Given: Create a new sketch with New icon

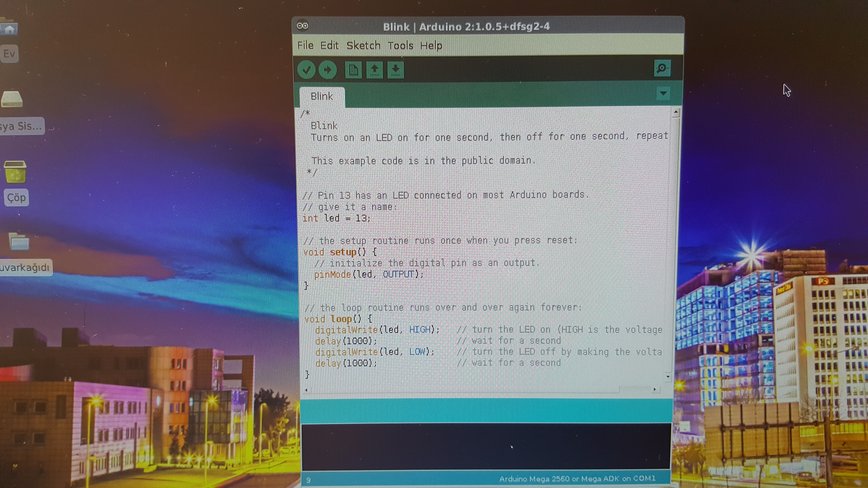Looking at the screenshot, I should coord(353,70).
